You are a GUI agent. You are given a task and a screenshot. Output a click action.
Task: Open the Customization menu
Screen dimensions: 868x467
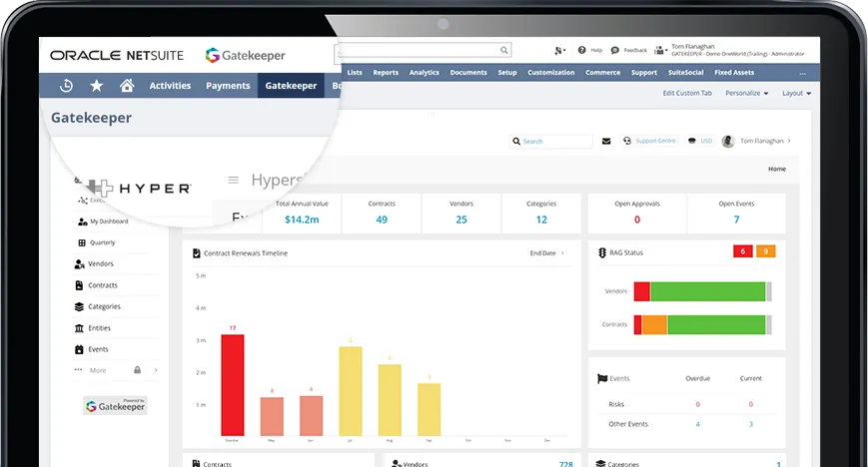coord(550,73)
